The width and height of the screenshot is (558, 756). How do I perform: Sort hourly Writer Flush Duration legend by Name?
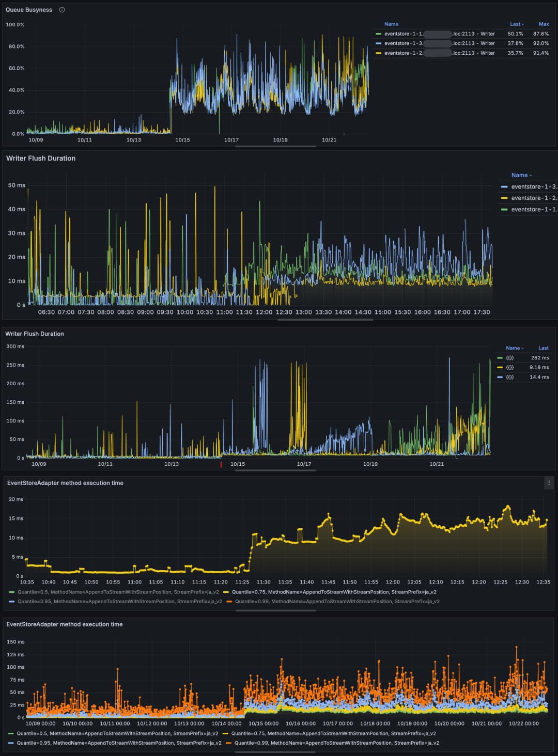pos(521,175)
